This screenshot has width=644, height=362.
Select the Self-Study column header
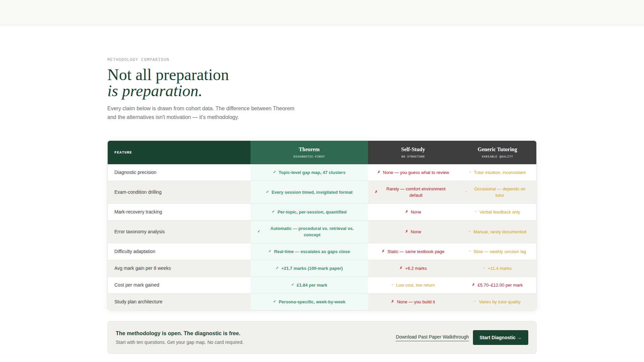click(413, 153)
